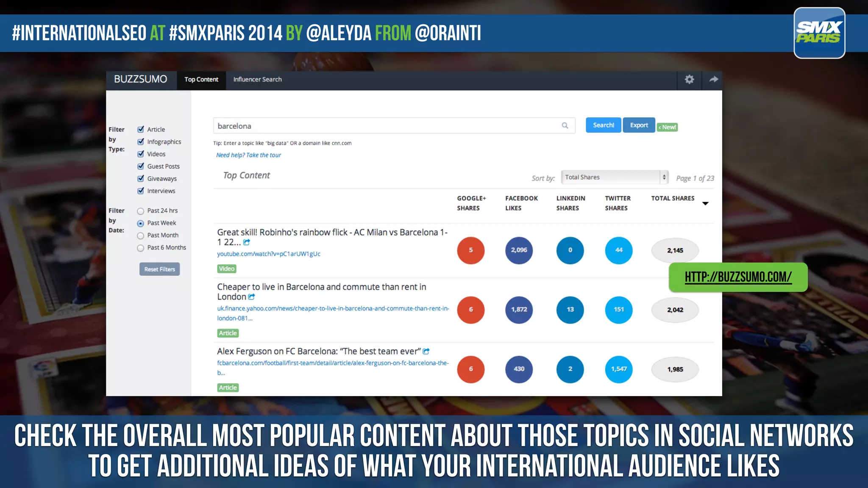Select the Past Month date filter
Screen dimensions: 868x488
(x=140, y=236)
